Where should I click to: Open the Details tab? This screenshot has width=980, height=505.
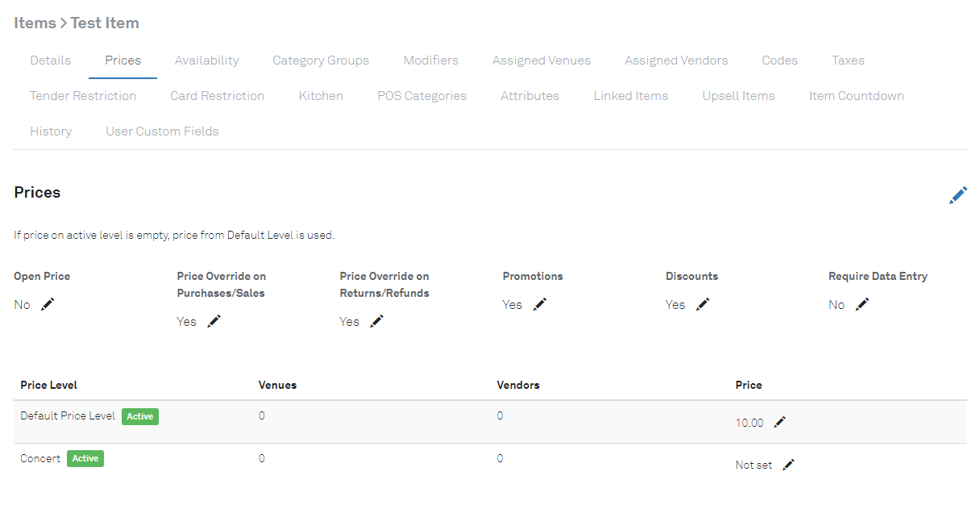50,61
